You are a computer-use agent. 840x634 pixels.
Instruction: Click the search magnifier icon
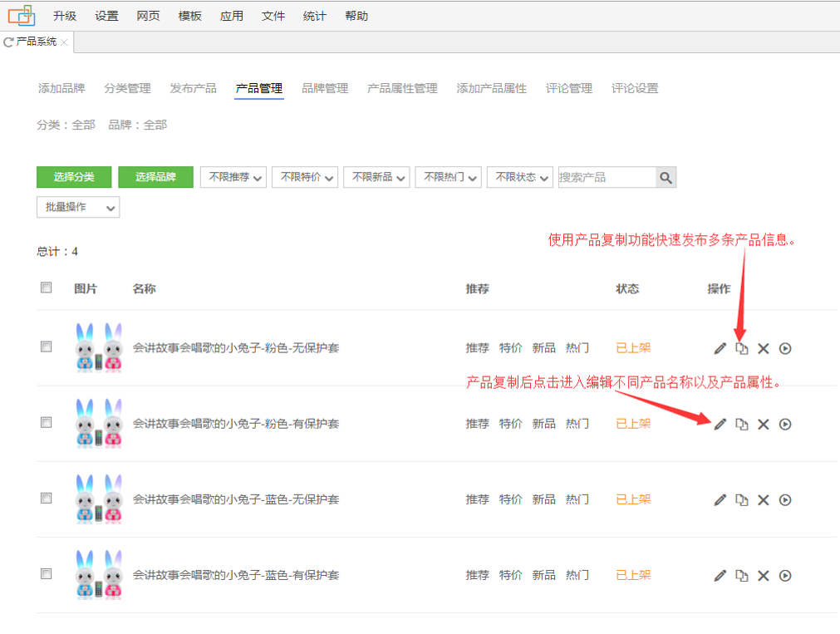click(x=666, y=177)
